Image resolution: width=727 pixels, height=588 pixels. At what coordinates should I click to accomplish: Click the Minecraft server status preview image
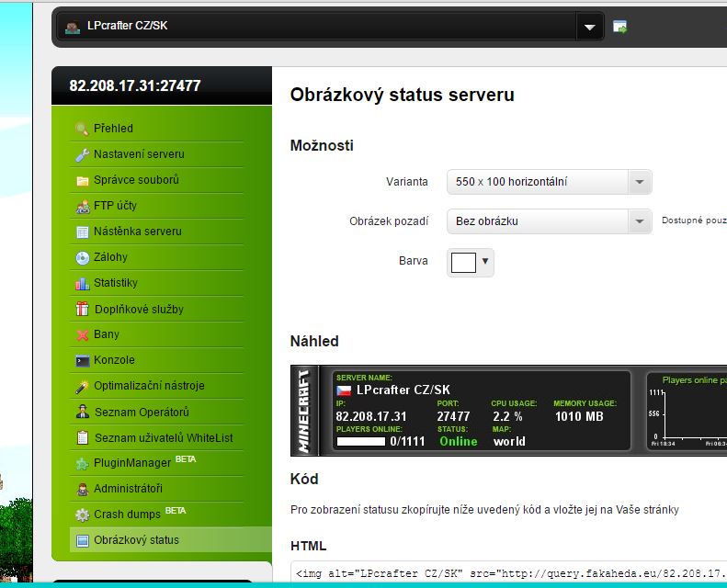[507, 410]
